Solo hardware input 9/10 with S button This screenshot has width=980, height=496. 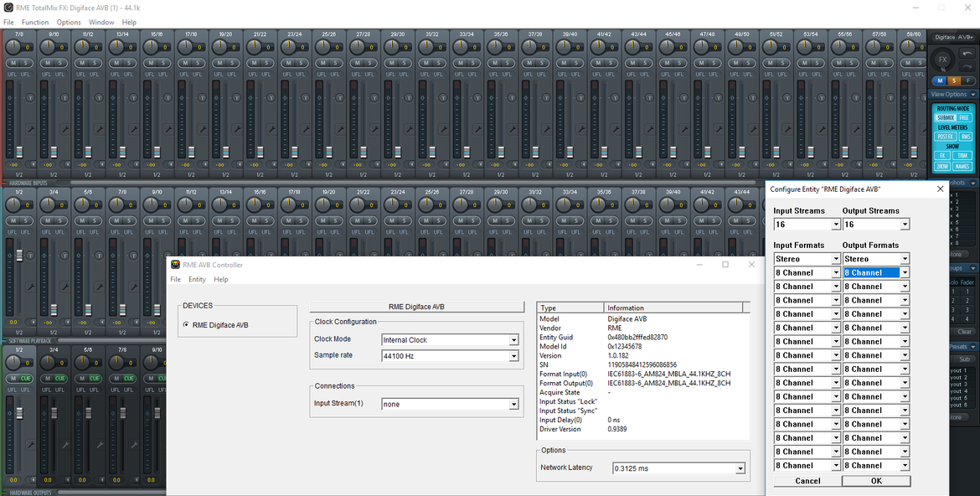(60, 63)
